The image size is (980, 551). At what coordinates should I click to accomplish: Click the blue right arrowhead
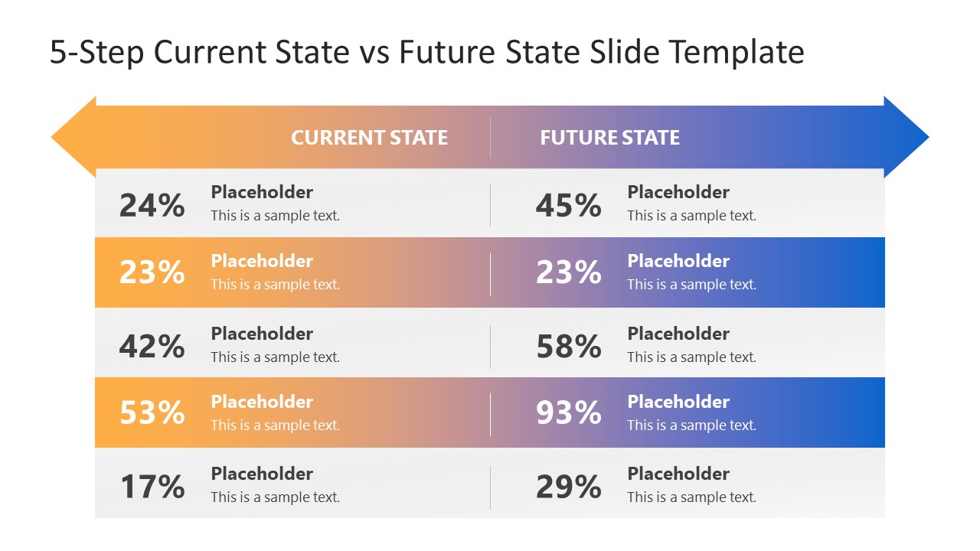click(906, 138)
